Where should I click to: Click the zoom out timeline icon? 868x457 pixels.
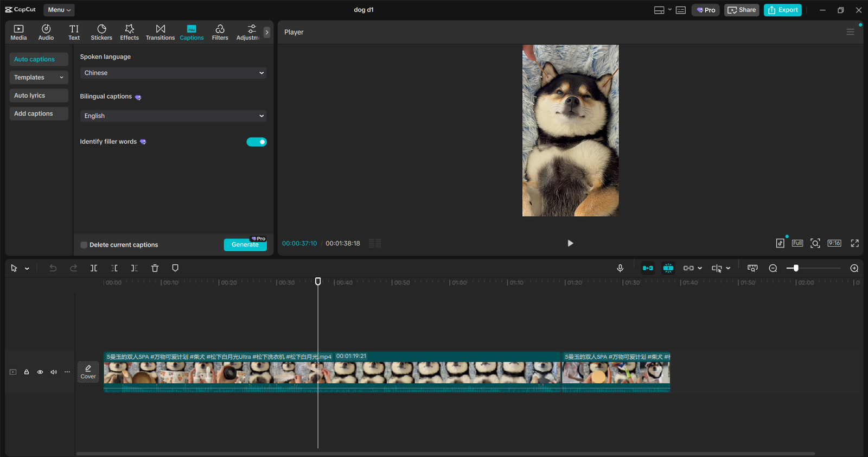(x=773, y=268)
